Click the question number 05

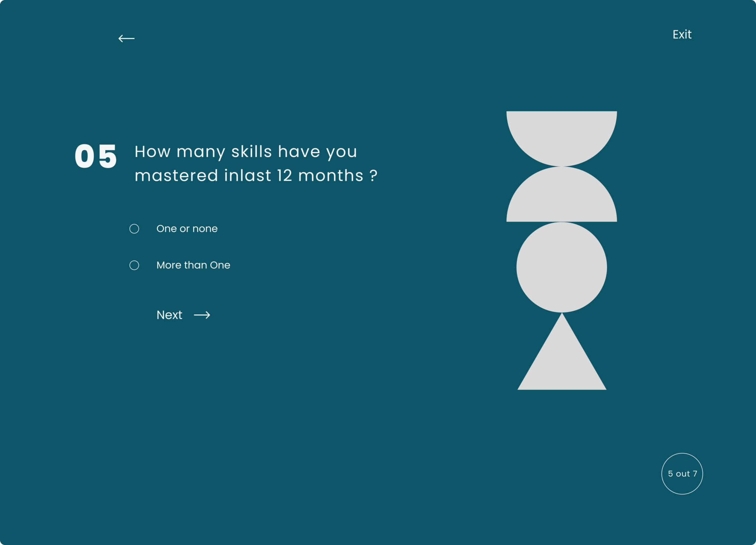96,157
